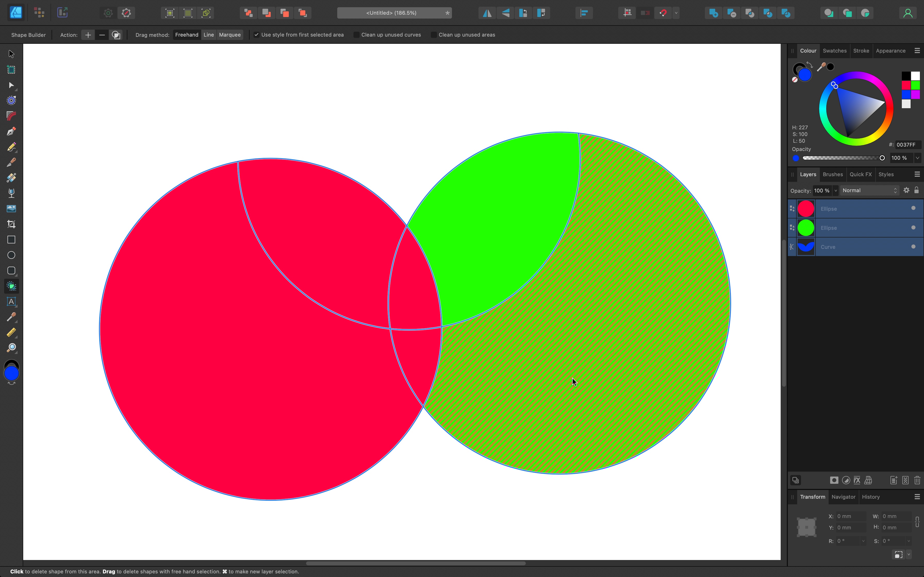Select the Shape Builder subtract action

tap(102, 35)
